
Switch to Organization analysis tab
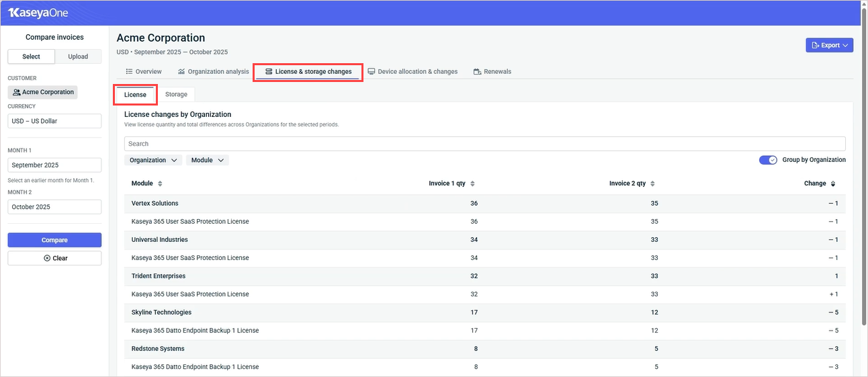(x=213, y=71)
